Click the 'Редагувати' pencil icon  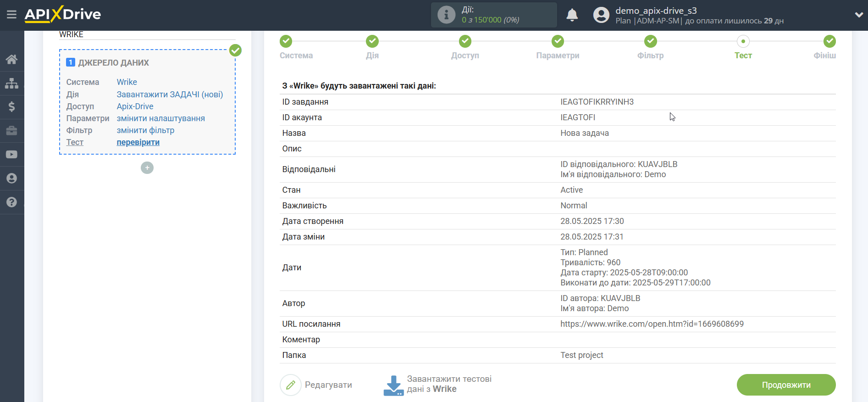(291, 385)
